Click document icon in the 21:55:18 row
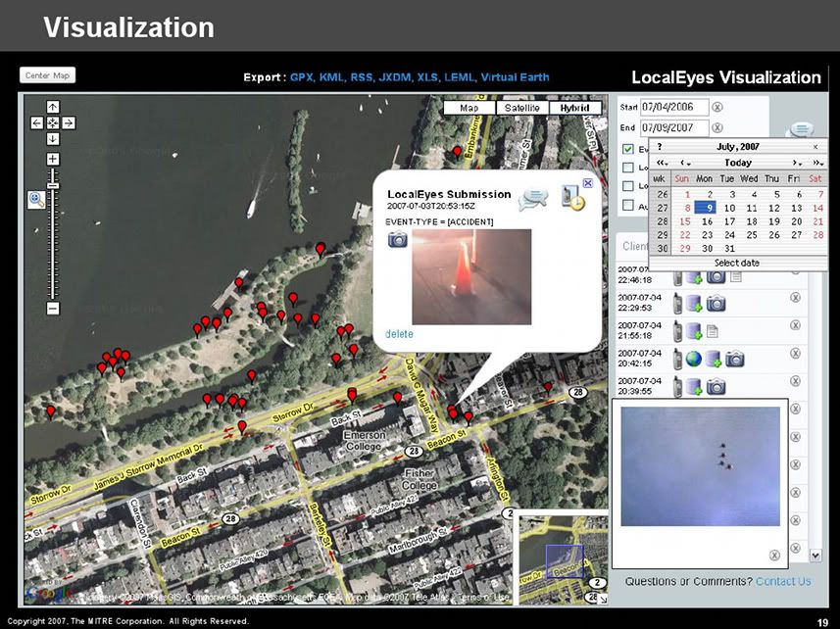The image size is (840, 629). click(x=712, y=332)
